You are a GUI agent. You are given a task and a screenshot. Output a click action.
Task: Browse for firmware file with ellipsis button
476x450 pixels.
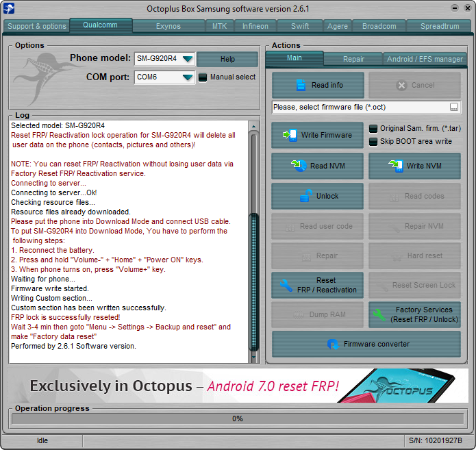pyautogui.click(x=454, y=107)
